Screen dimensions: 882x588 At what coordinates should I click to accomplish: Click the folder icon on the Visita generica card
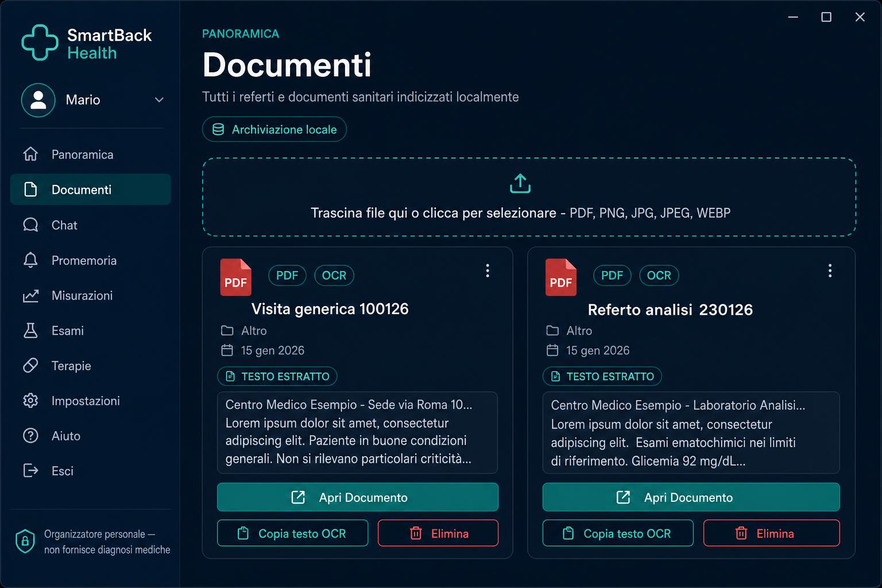[x=227, y=331]
